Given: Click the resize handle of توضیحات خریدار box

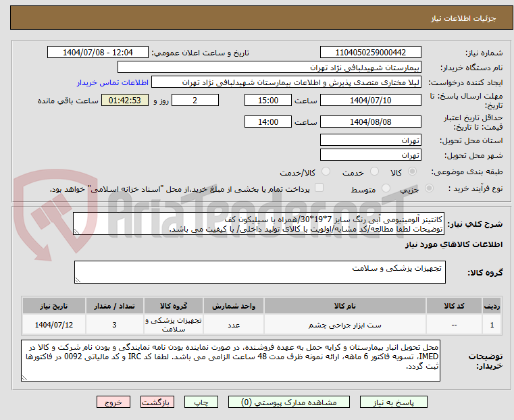Looking at the screenshot, I should point(24,377).
